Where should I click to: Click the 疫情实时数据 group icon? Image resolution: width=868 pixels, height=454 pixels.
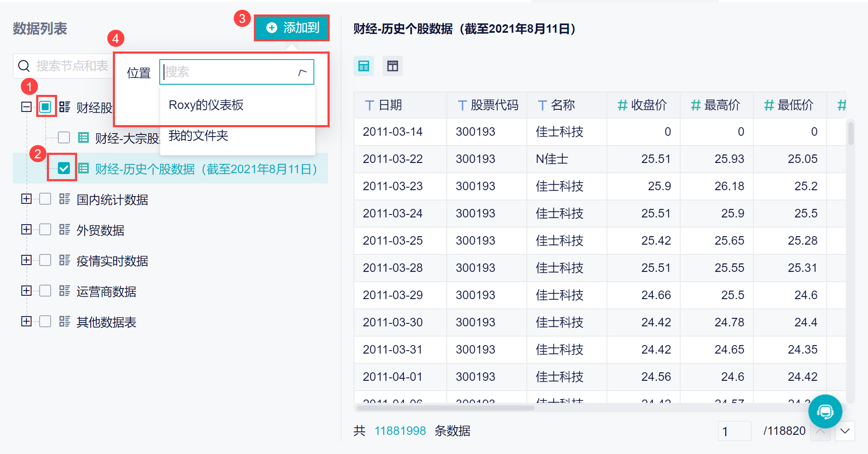[65, 260]
